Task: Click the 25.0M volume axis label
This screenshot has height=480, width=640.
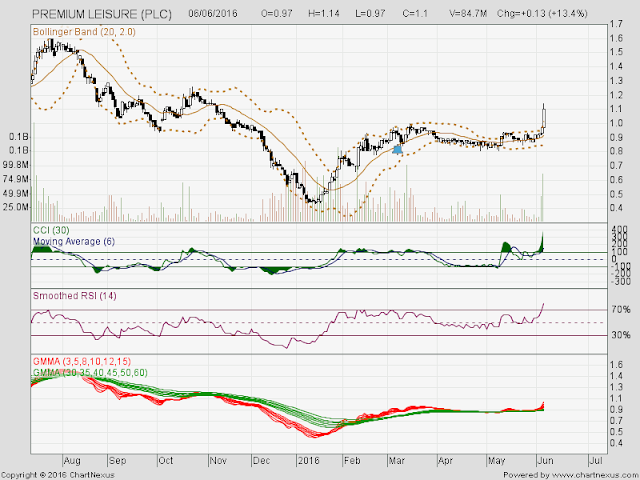Action: point(18,207)
